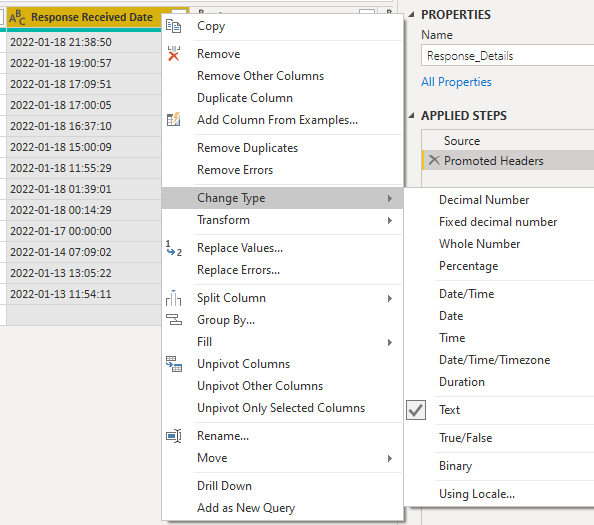Collapse the APPLIED STEPS section
The height and width of the screenshot is (525, 594).
click(x=411, y=116)
